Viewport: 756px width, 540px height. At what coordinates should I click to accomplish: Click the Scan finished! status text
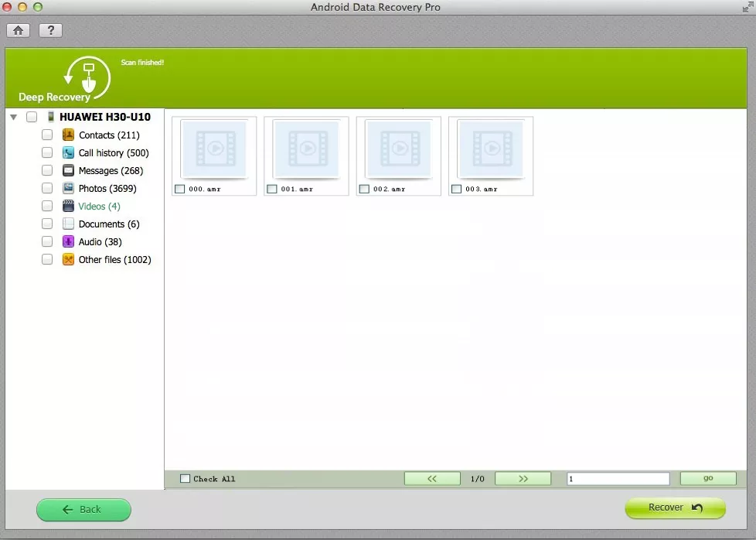[142, 62]
